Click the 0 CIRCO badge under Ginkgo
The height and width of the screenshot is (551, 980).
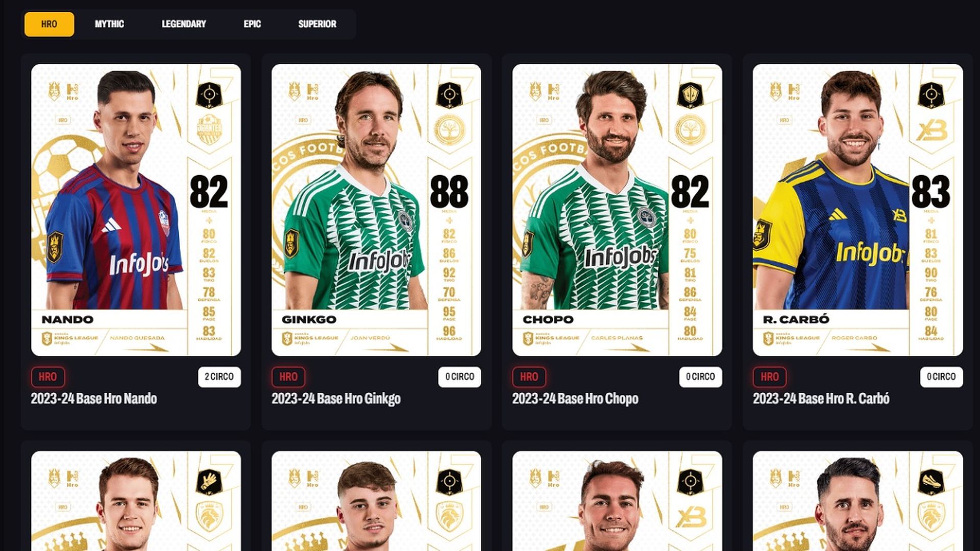[460, 377]
